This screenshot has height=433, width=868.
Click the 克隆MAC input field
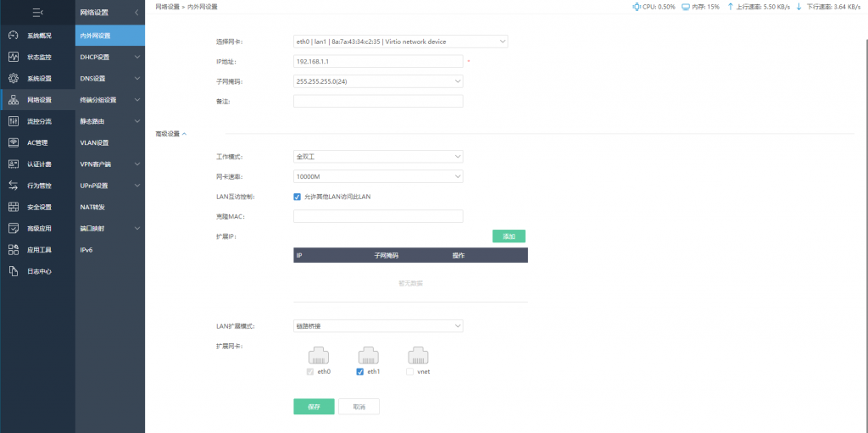(x=378, y=216)
